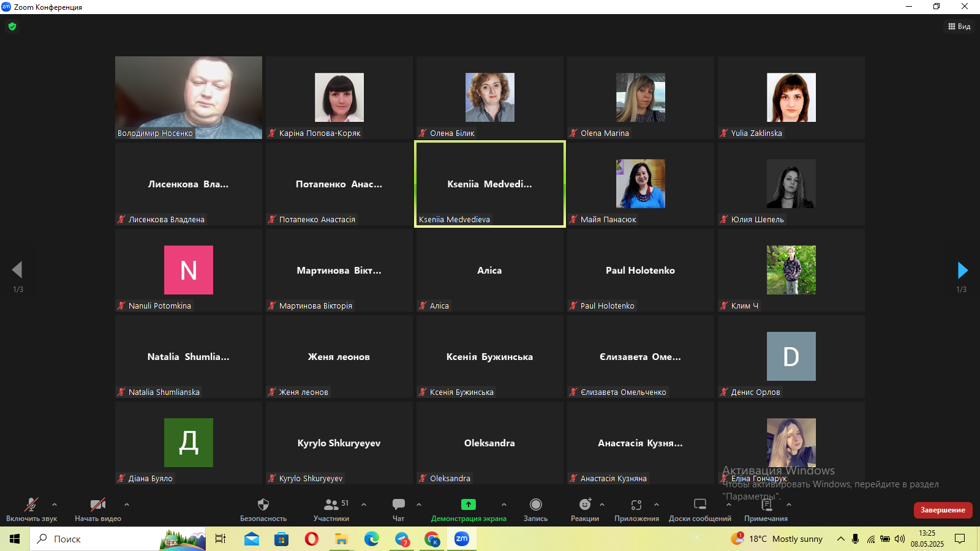Click microphone icon in system tray
The height and width of the screenshot is (551, 980).
[x=855, y=539]
